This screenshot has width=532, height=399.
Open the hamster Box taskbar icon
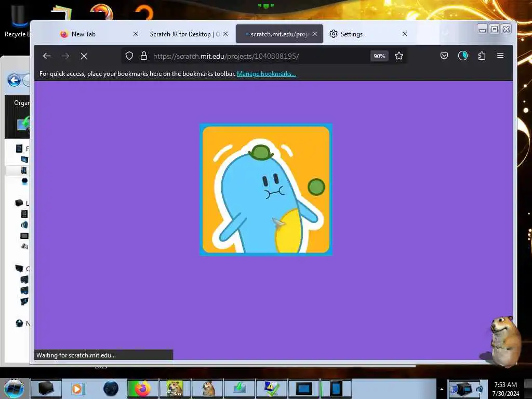pyautogui.click(x=175, y=389)
